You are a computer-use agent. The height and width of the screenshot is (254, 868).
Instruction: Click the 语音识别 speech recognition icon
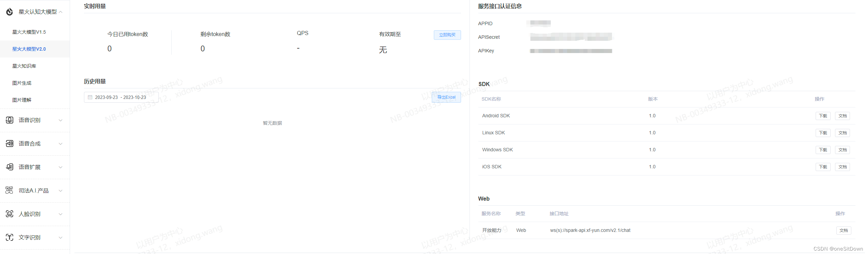(10, 120)
